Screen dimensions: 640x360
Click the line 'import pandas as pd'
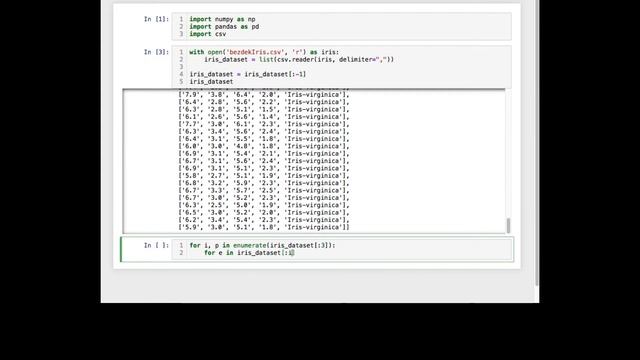pos(224,27)
